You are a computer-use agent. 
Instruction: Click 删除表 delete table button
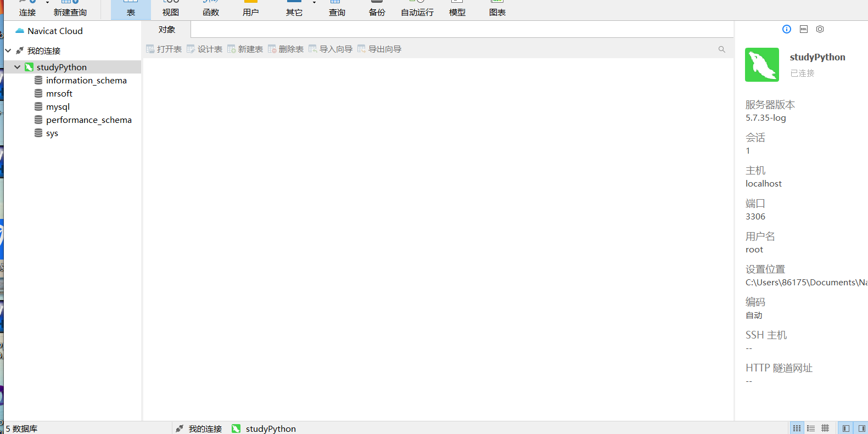[x=285, y=49]
